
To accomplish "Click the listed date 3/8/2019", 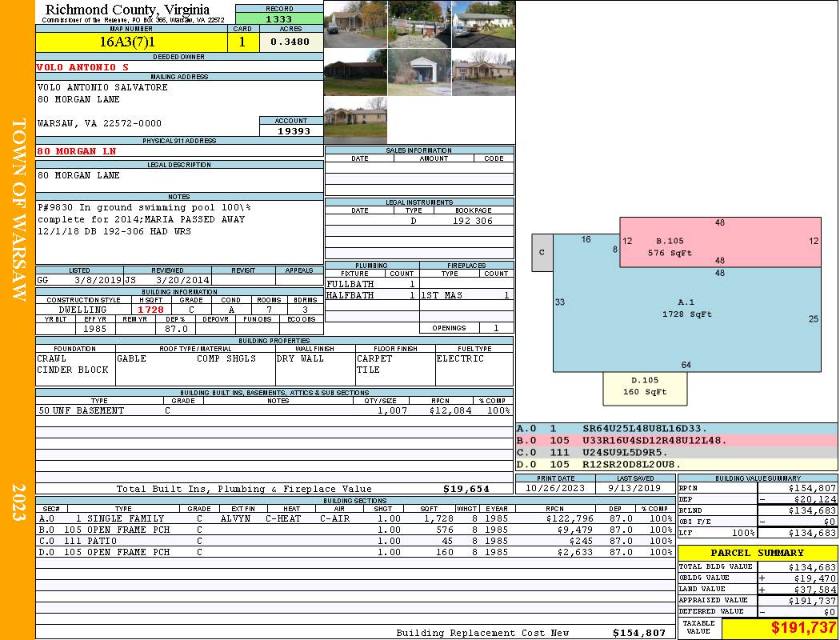I will pyautogui.click(x=98, y=280).
